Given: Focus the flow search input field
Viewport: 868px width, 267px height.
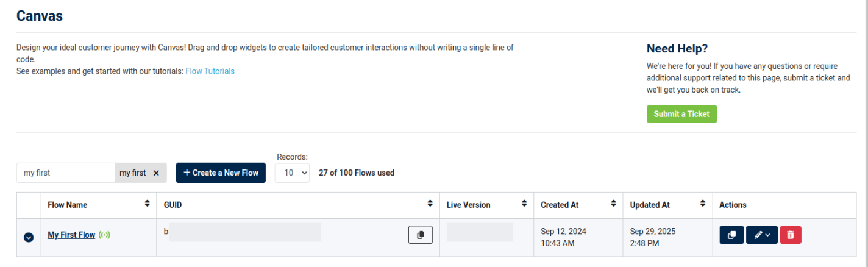Looking at the screenshot, I should (65, 173).
